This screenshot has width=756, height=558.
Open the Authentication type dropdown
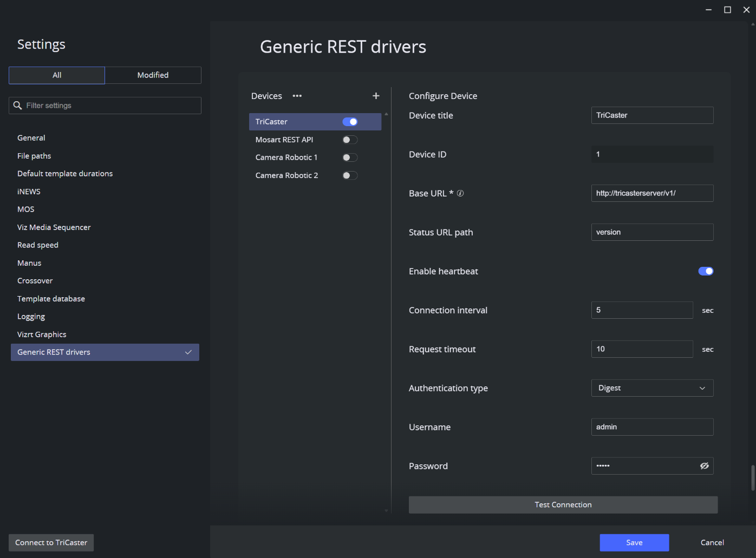652,388
